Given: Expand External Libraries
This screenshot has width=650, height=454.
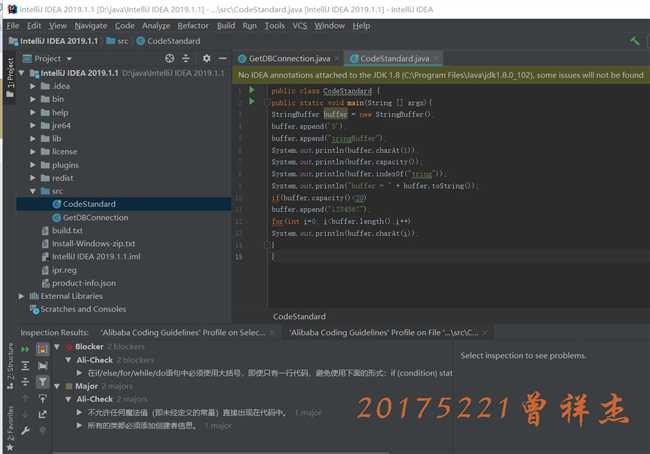Looking at the screenshot, I should pyautogui.click(x=21, y=296).
